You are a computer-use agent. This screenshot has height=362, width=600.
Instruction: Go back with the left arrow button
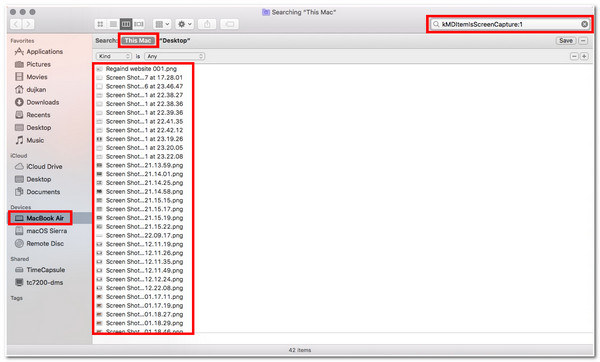16,24
